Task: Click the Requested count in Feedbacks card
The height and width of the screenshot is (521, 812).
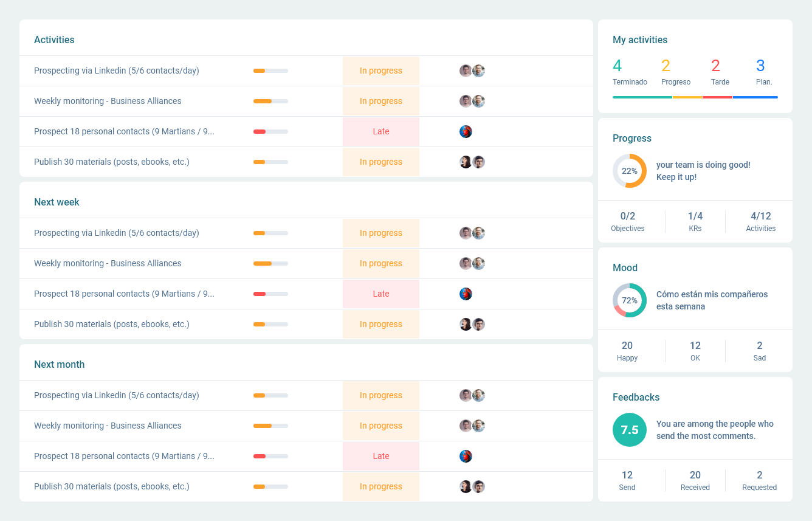Action: [760, 475]
